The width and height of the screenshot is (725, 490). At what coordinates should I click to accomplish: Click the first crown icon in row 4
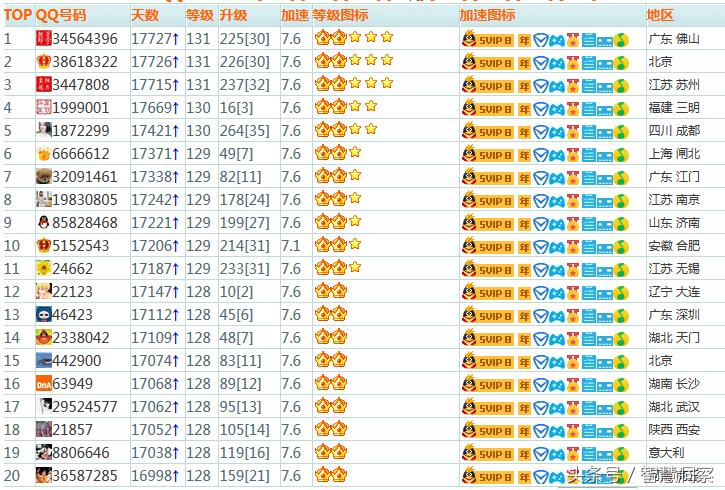(323, 107)
